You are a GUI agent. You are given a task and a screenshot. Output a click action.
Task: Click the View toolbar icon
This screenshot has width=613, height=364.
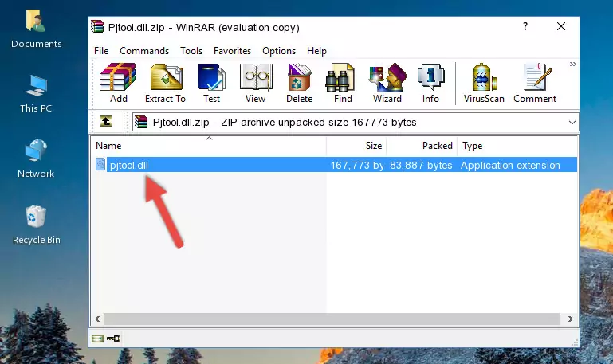[x=256, y=83]
